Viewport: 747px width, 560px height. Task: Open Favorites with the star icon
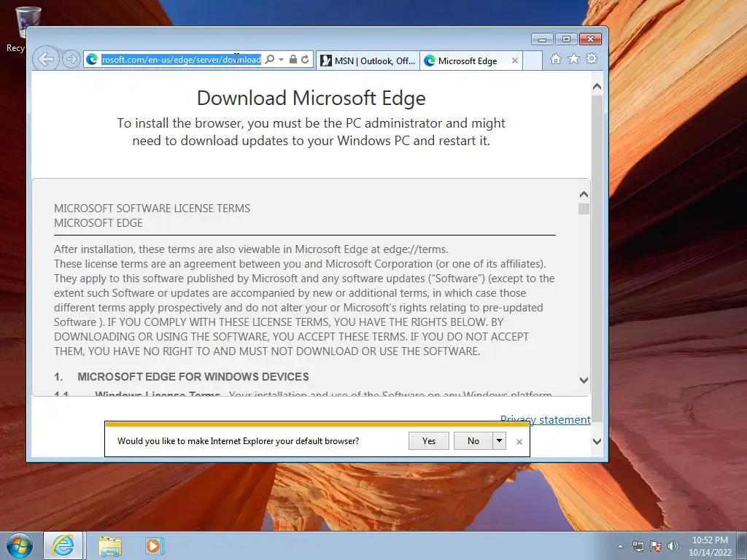pos(573,58)
